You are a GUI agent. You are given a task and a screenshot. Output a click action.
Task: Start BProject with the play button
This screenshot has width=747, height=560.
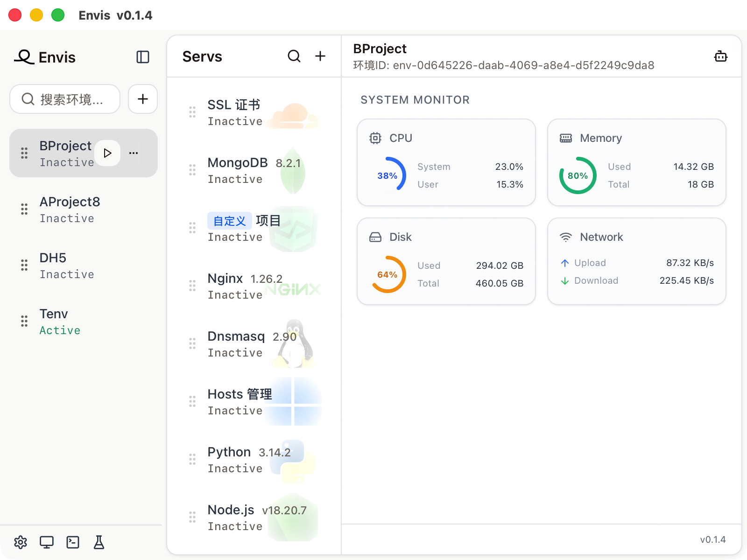click(x=107, y=153)
